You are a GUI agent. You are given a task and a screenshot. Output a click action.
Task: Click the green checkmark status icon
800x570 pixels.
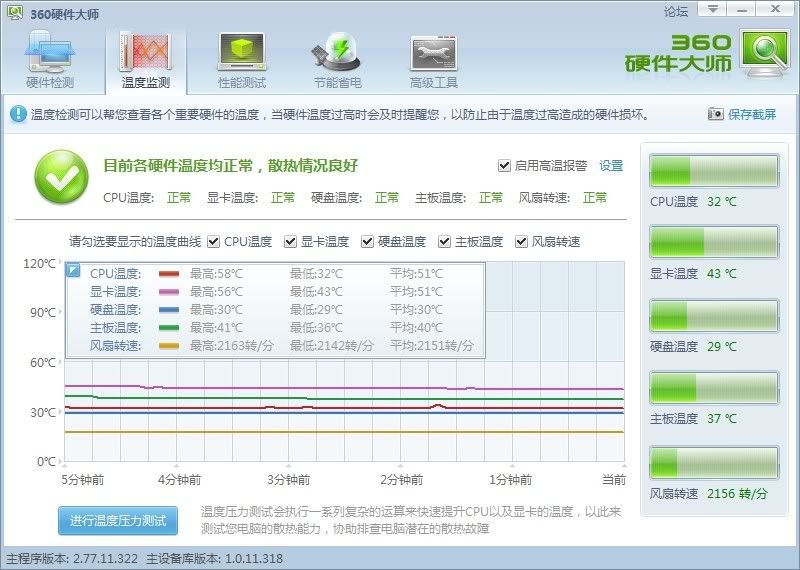click(62, 177)
